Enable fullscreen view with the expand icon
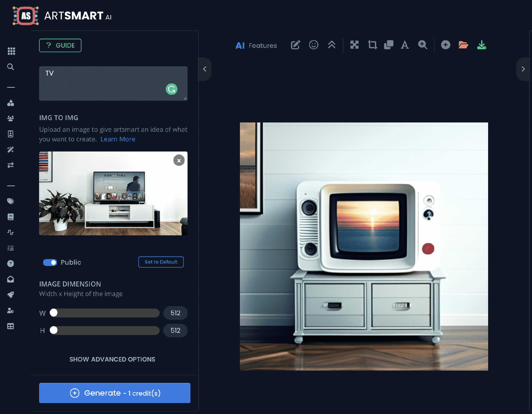 pos(355,45)
